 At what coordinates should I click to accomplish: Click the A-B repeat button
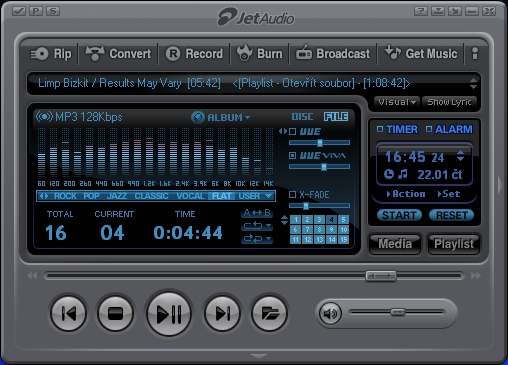(x=257, y=213)
